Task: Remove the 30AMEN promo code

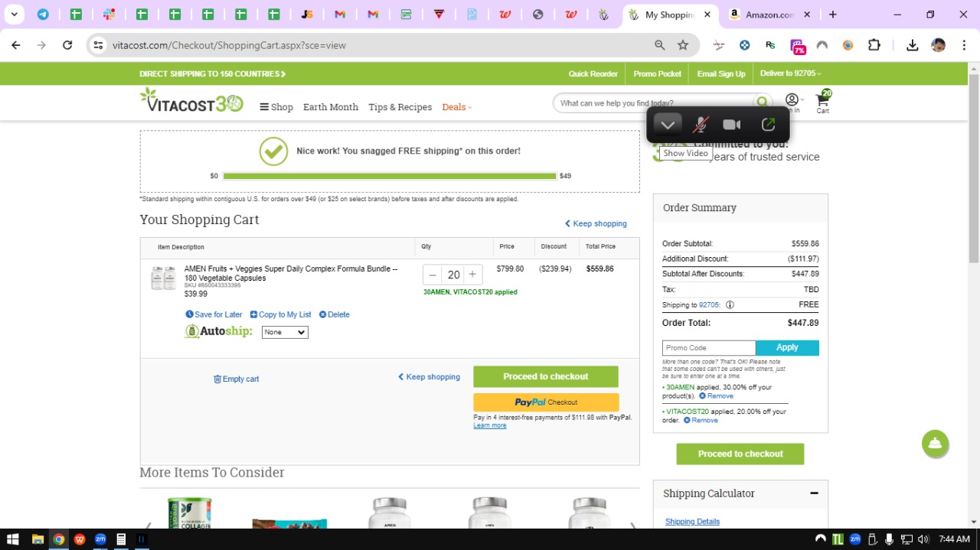Action: [716, 396]
